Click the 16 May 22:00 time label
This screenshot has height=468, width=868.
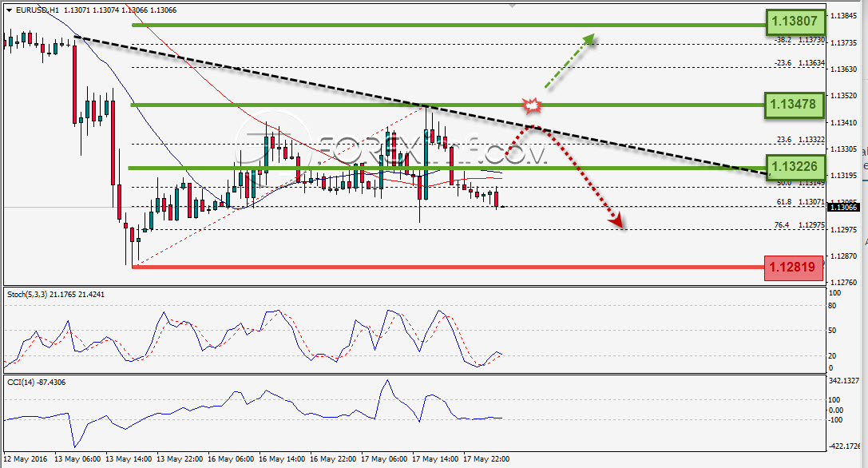(333, 458)
